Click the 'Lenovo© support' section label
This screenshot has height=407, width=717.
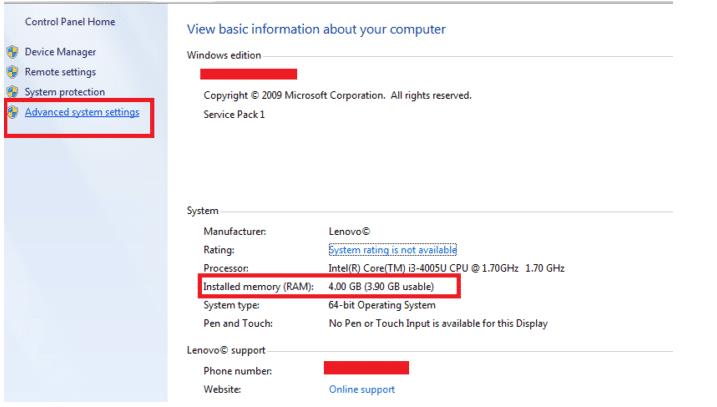(226, 350)
